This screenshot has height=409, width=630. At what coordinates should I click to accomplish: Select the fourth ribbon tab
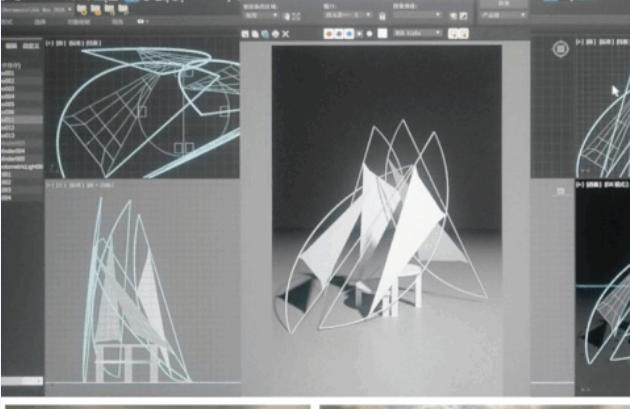pos(117,22)
